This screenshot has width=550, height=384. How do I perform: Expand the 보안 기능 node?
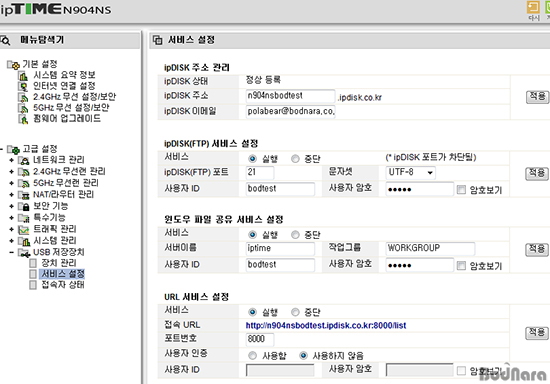point(12,207)
